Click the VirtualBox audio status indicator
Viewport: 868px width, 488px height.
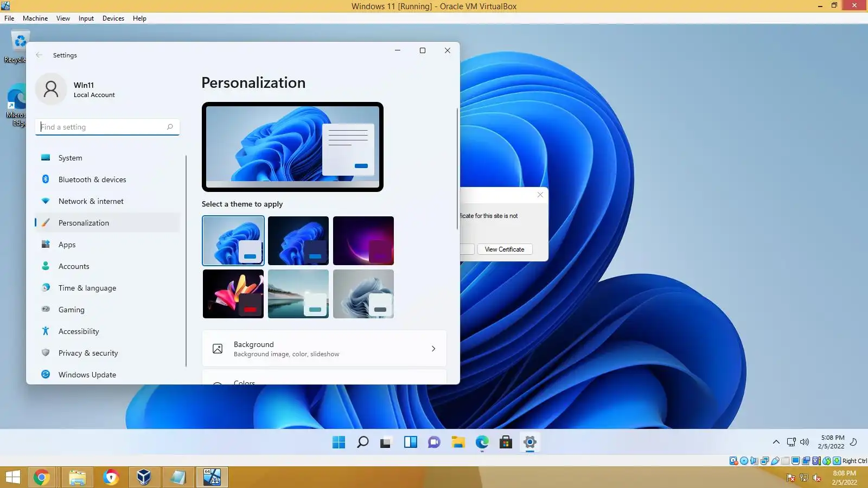(x=754, y=461)
